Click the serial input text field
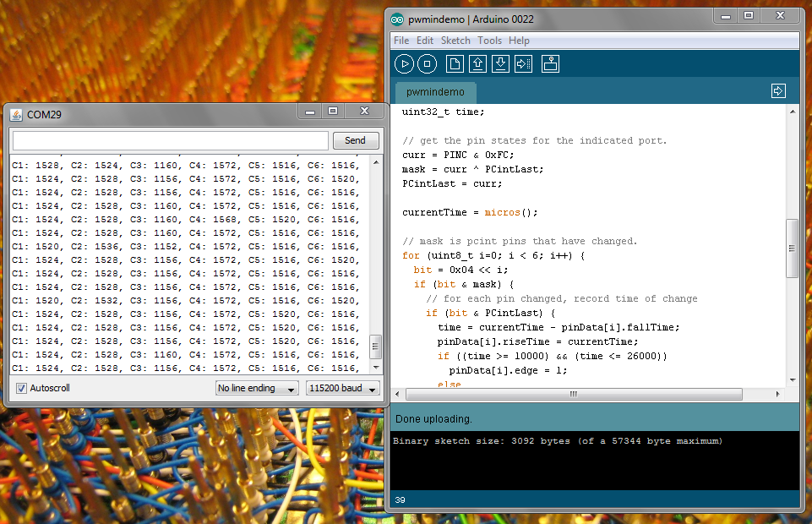The width and height of the screenshot is (812, 524). 170,140
